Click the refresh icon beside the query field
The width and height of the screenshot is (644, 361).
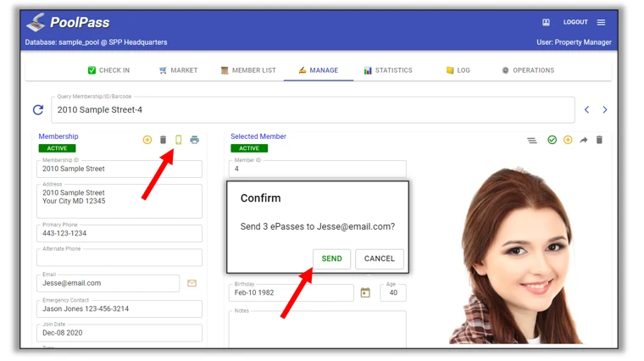(x=38, y=110)
